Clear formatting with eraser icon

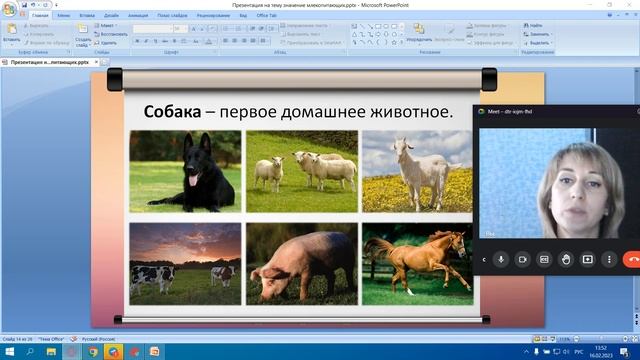point(212,29)
